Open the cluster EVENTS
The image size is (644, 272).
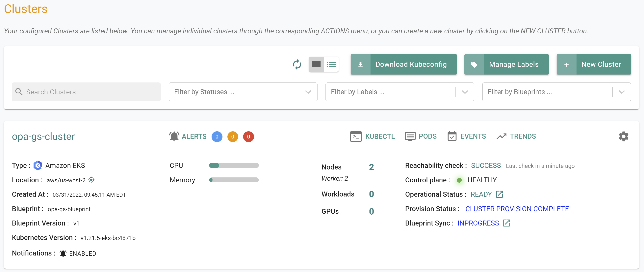467,136
